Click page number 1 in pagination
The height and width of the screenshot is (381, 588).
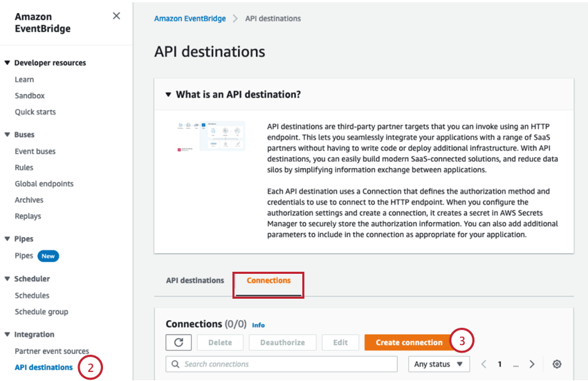(x=499, y=364)
